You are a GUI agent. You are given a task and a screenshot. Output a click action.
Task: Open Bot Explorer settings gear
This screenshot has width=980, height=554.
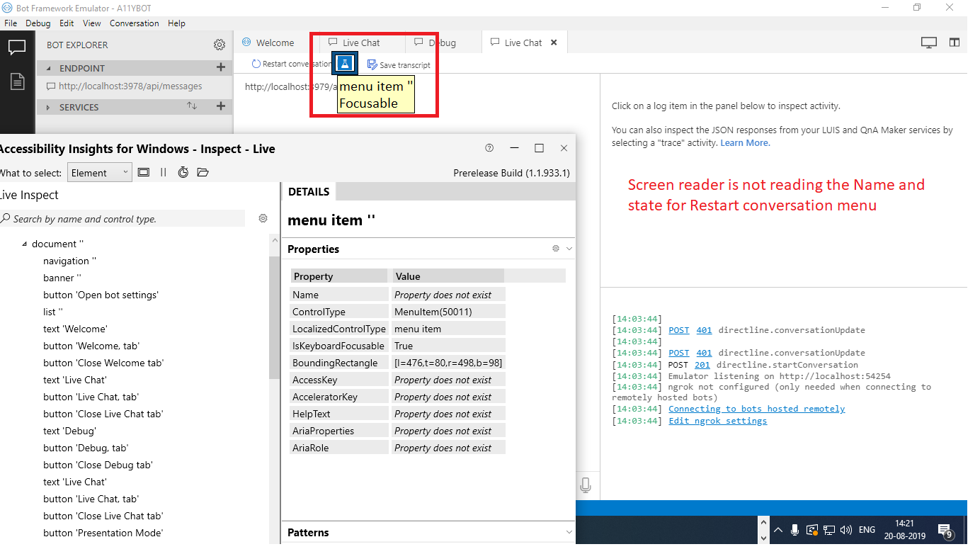tap(220, 44)
